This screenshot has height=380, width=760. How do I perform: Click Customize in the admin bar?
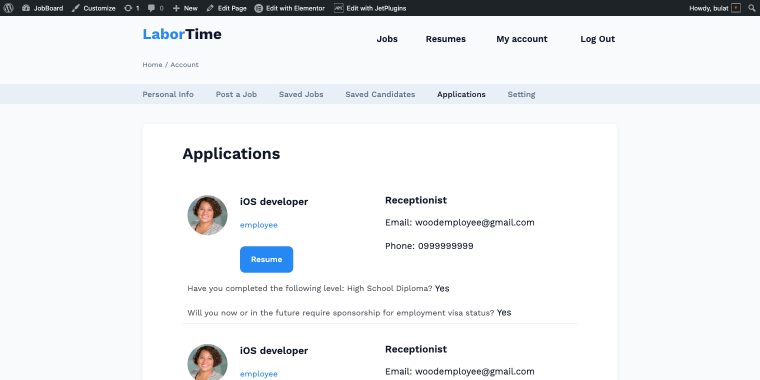click(x=94, y=8)
